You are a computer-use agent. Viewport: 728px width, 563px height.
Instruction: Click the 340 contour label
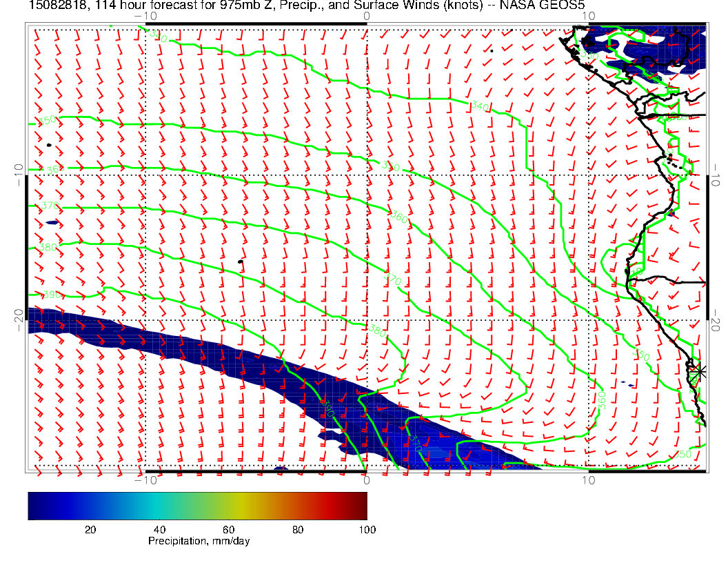481,106
